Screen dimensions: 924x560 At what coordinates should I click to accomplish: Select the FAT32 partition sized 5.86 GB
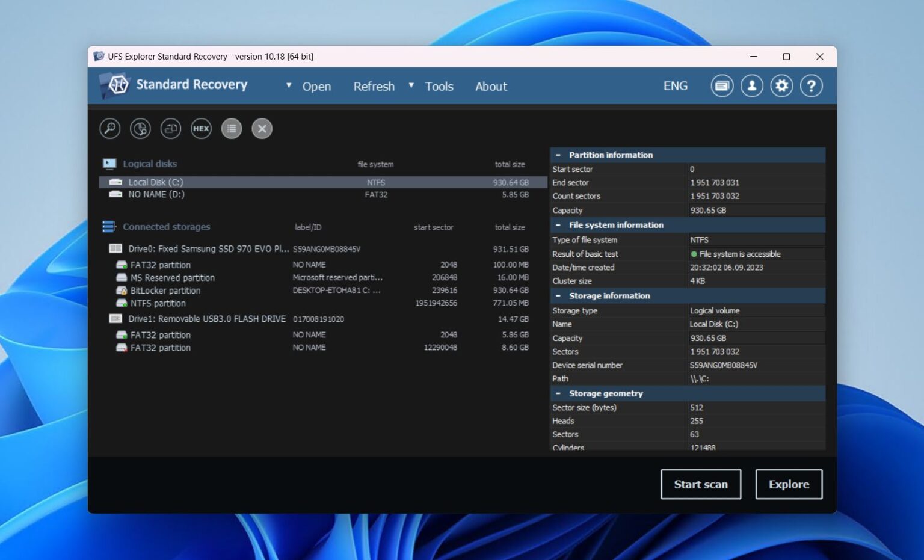click(x=323, y=334)
